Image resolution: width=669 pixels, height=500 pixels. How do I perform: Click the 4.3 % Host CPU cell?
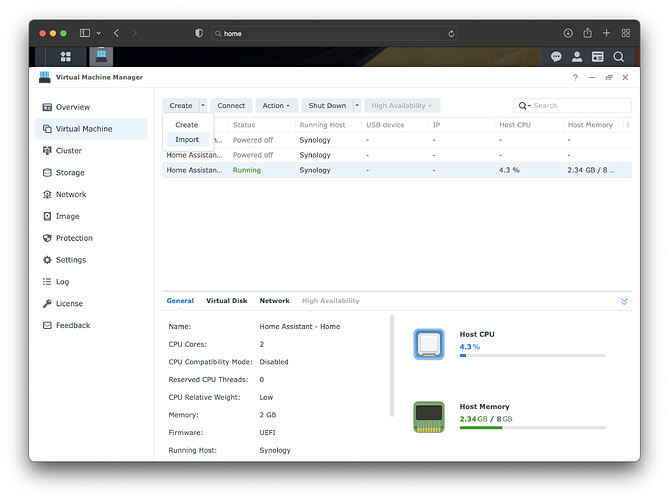[x=509, y=170]
